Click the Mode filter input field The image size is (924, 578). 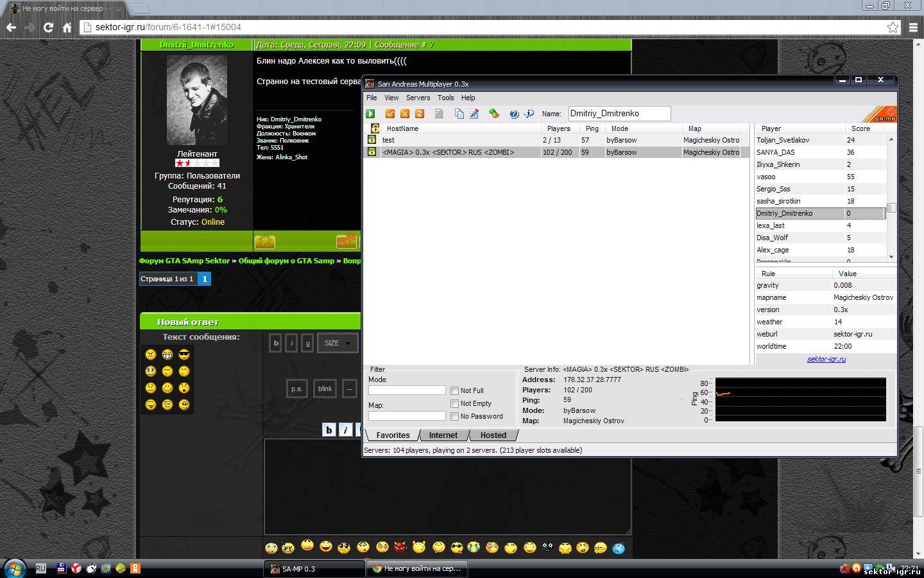(407, 390)
